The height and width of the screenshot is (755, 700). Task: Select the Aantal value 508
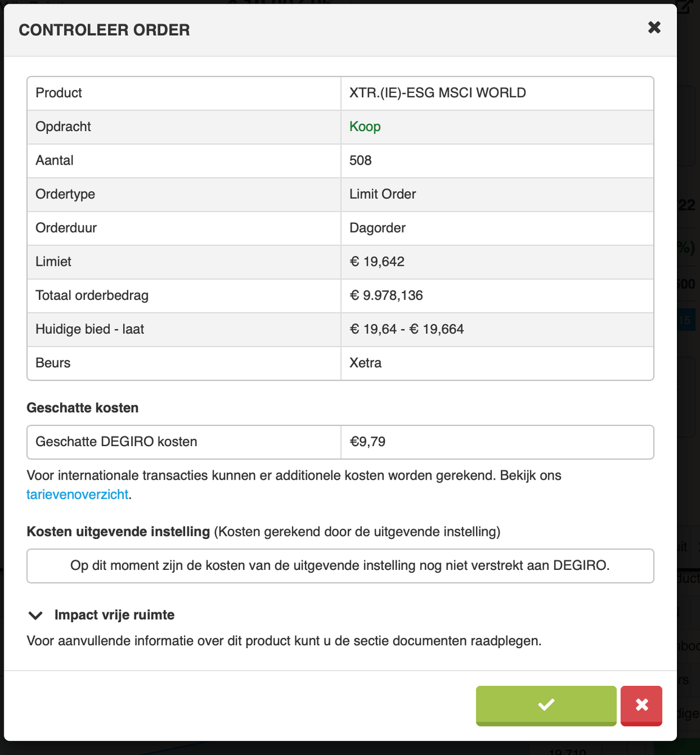pyautogui.click(x=361, y=160)
